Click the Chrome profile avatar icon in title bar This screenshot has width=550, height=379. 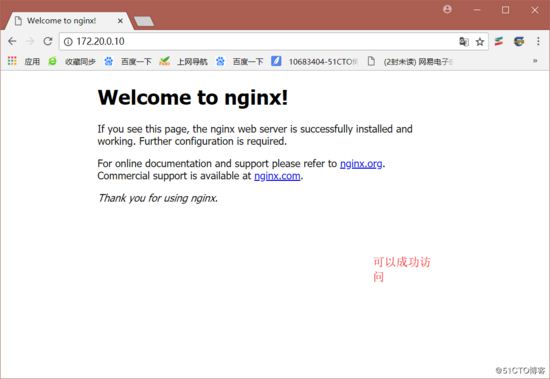point(447,9)
